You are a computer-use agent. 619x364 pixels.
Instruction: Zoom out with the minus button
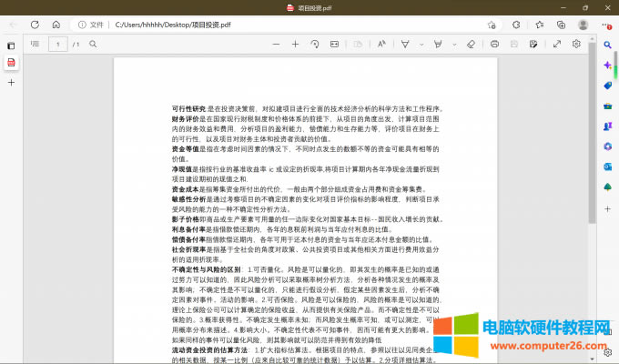pos(274,44)
